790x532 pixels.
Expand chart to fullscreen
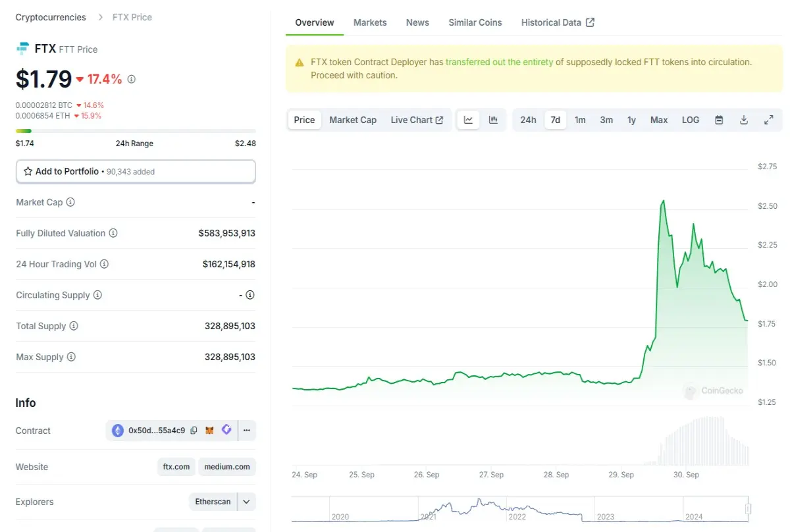768,120
